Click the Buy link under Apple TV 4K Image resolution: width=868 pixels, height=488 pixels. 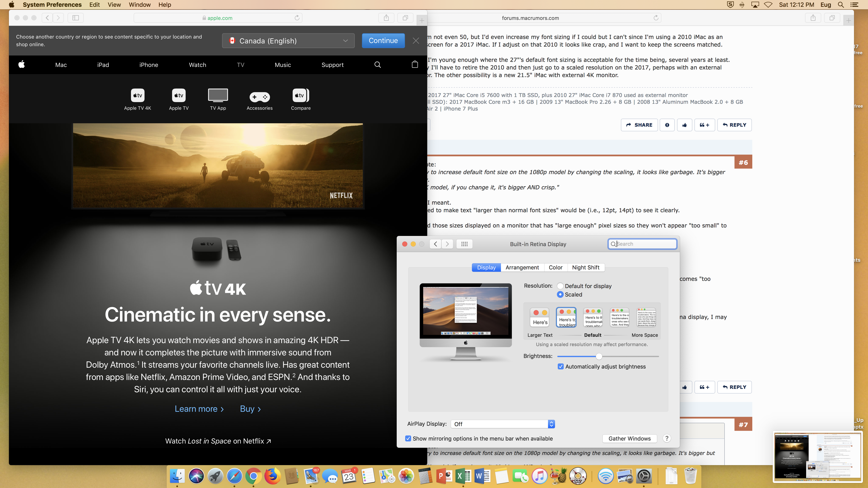click(250, 409)
